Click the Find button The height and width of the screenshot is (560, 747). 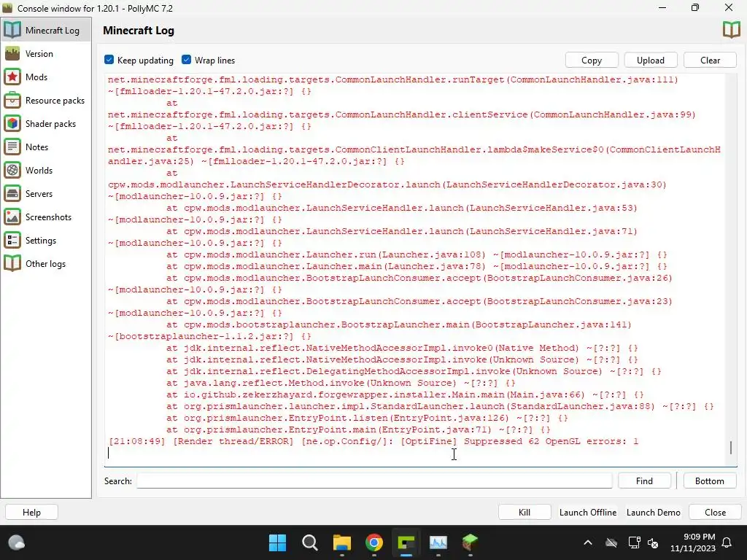coord(644,481)
